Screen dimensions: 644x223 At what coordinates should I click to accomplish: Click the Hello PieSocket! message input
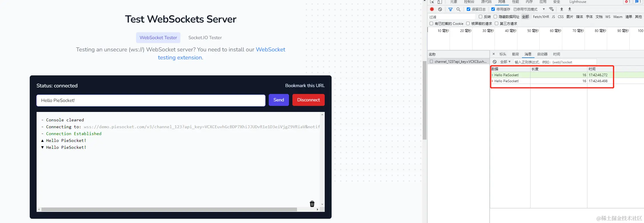(x=151, y=101)
